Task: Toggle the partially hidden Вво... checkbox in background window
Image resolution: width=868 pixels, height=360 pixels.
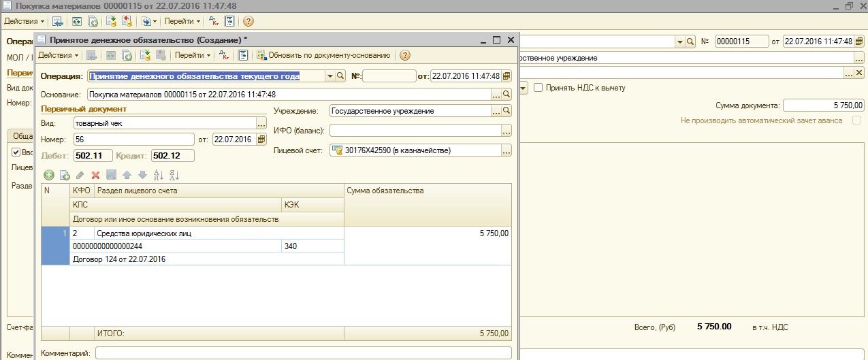Action: coord(16,152)
